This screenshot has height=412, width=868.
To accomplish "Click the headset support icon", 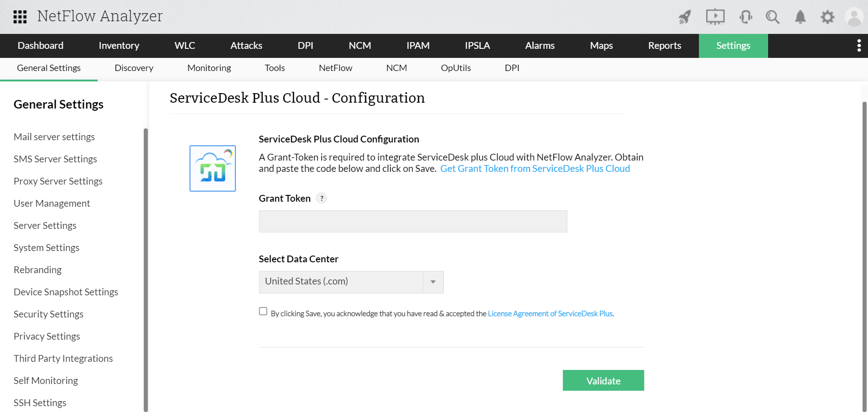I will pos(745,17).
